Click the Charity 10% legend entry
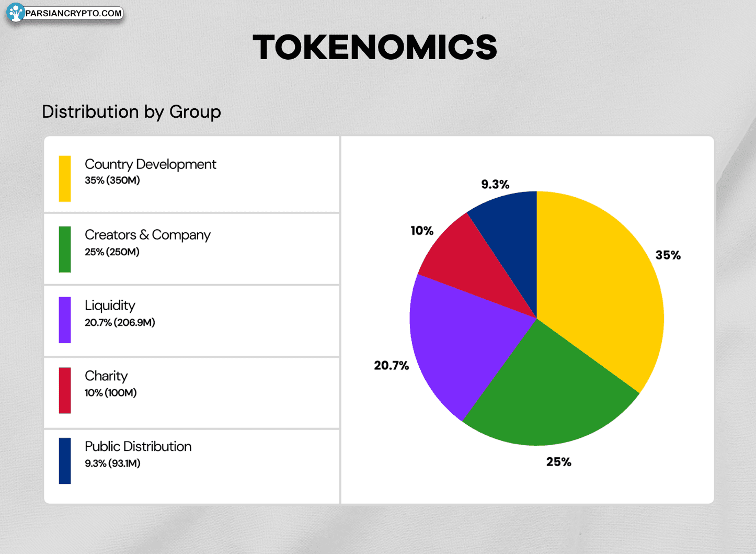 [x=110, y=383]
